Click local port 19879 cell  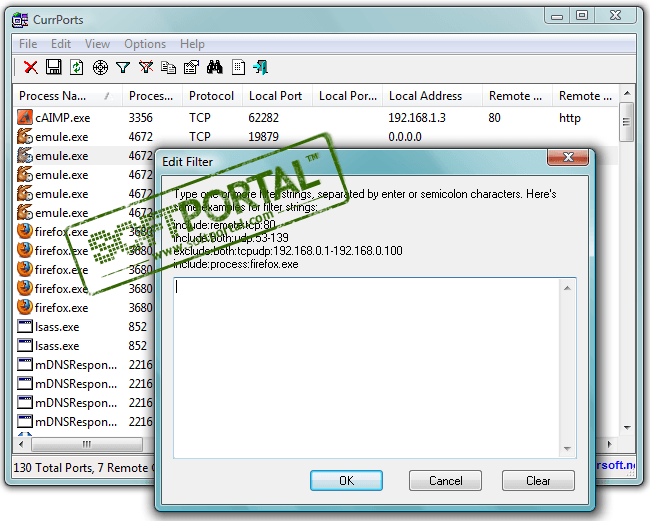[x=264, y=136]
